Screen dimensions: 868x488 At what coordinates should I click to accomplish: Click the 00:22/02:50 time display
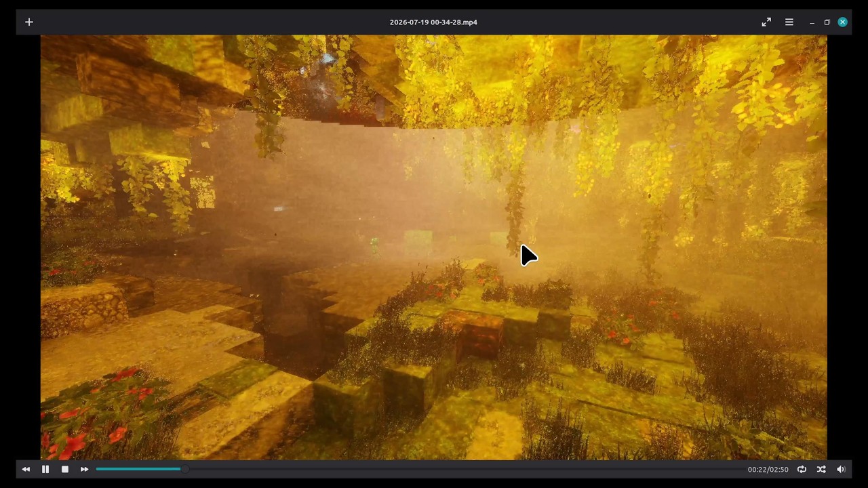click(768, 469)
